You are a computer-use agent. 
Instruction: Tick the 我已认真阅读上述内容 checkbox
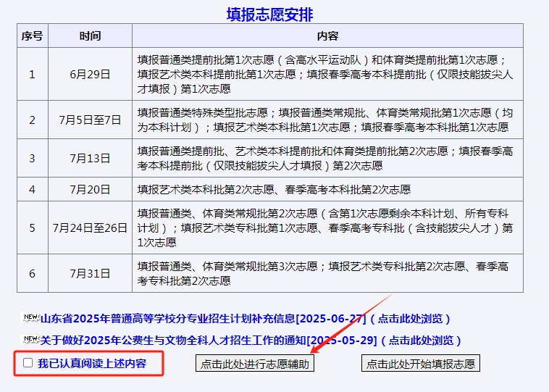coord(28,363)
